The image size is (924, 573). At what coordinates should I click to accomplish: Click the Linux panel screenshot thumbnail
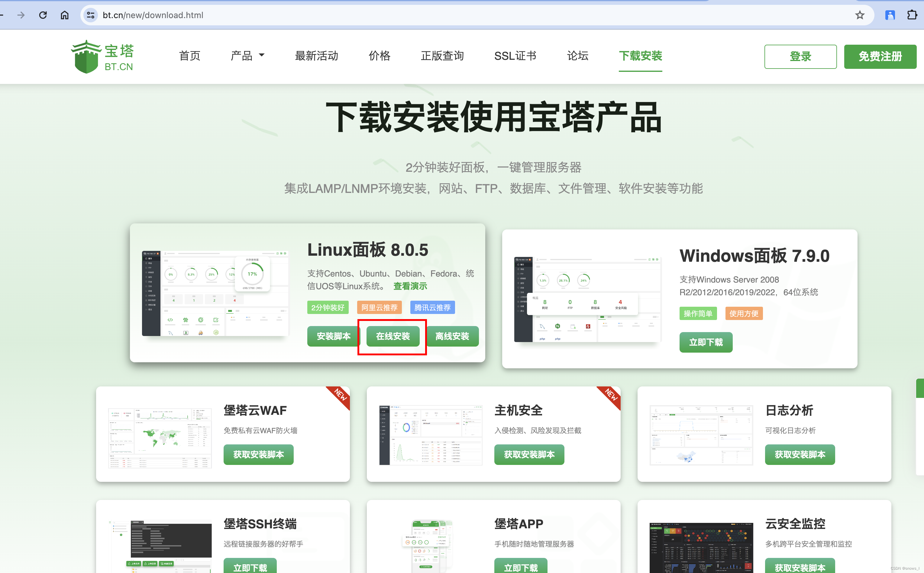[215, 293]
